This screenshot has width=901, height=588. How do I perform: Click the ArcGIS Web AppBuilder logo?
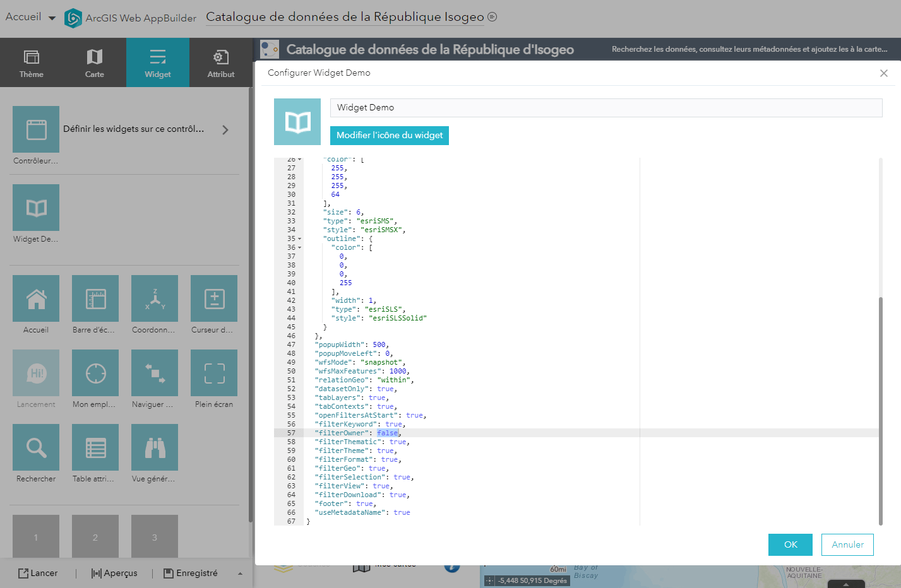tap(73, 18)
